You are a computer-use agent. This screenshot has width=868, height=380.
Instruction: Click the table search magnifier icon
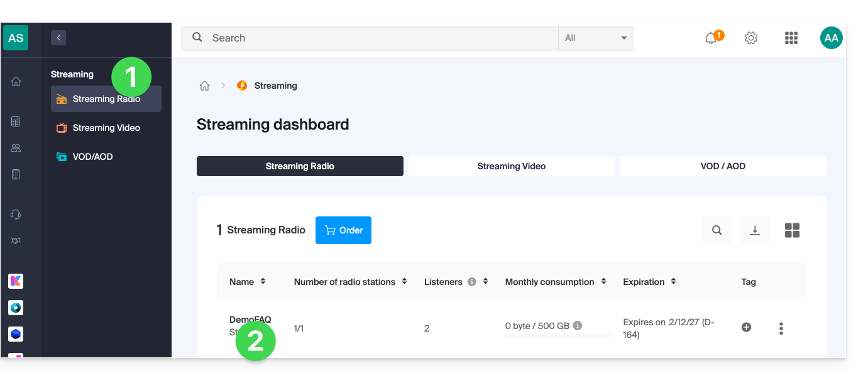point(717,230)
